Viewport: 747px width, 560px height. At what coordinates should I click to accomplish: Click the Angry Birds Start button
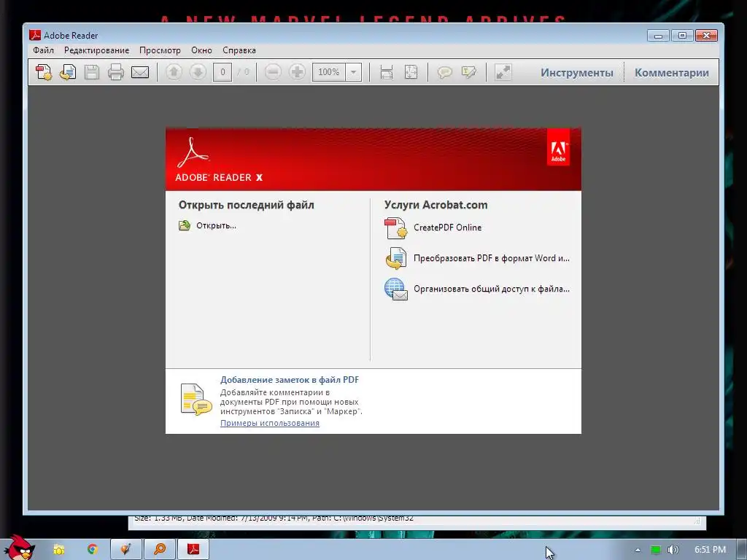point(19,548)
